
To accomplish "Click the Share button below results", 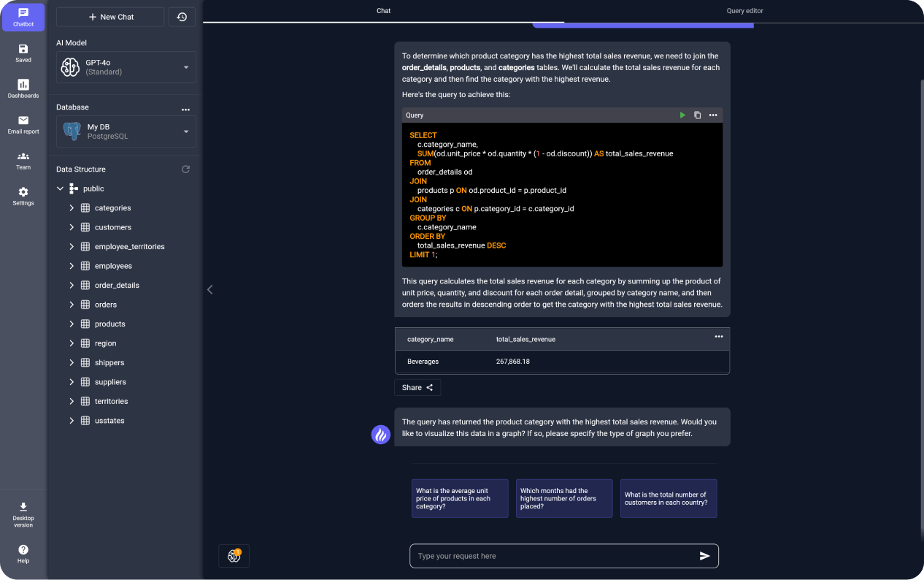I will tap(417, 388).
